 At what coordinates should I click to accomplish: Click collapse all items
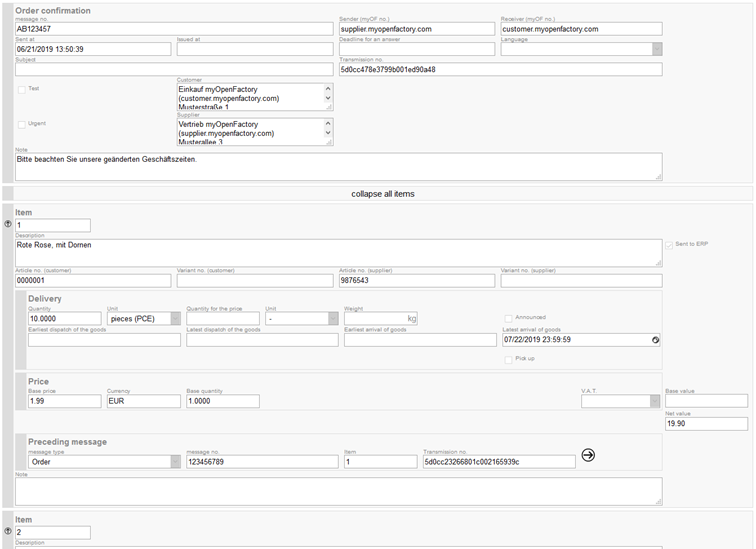pos(383,194)
